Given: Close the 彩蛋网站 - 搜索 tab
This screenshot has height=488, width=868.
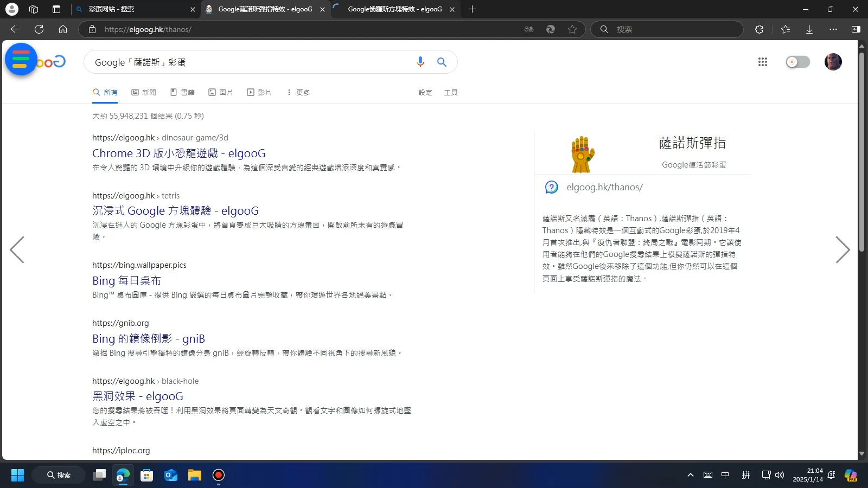Looking at the screenshot, I should pos(193,9).
